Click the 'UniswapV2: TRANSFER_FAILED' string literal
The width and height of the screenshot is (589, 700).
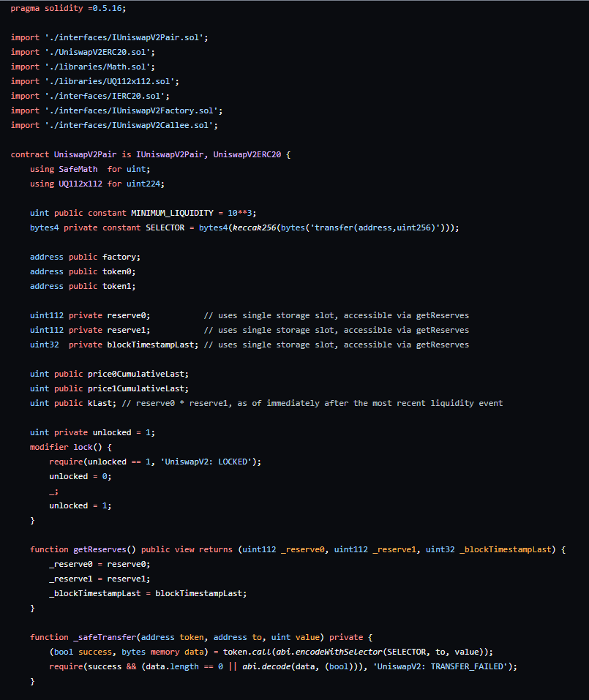tap(440, 666)
